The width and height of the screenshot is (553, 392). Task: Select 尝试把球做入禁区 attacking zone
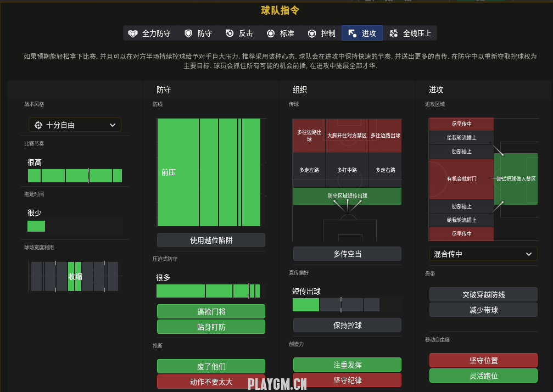[516, 179]
